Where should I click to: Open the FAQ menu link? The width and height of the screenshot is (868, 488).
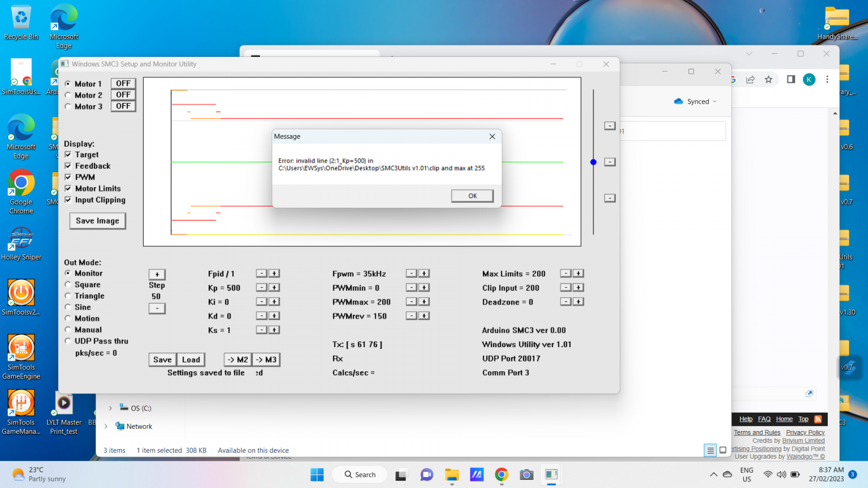(764, 419)
